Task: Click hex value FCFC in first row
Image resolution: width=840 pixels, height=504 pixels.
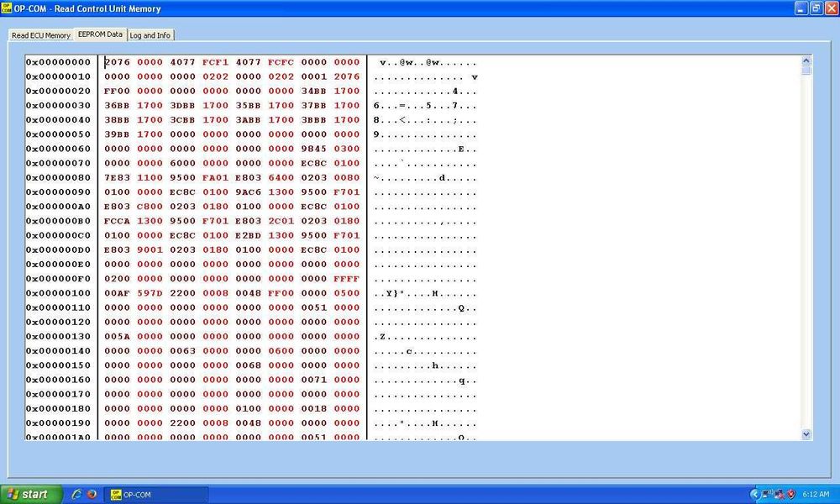Action: [281, 62]
